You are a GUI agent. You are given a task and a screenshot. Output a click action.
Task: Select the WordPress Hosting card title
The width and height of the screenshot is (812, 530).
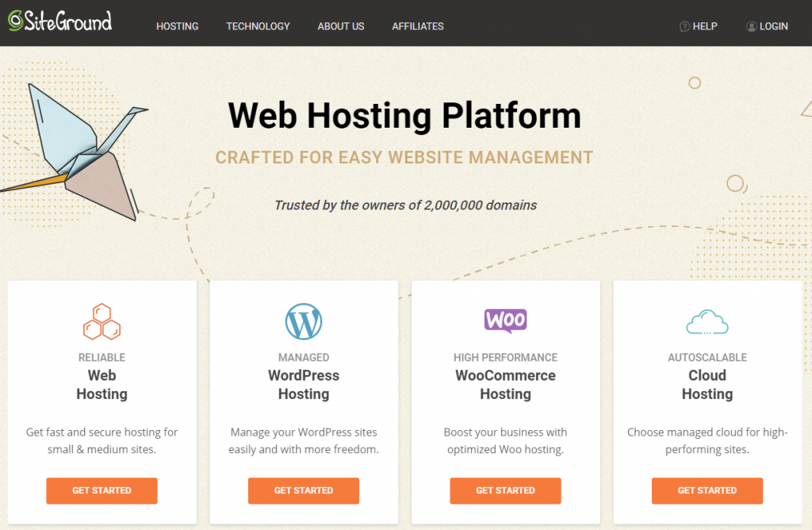tap(304, 385)
